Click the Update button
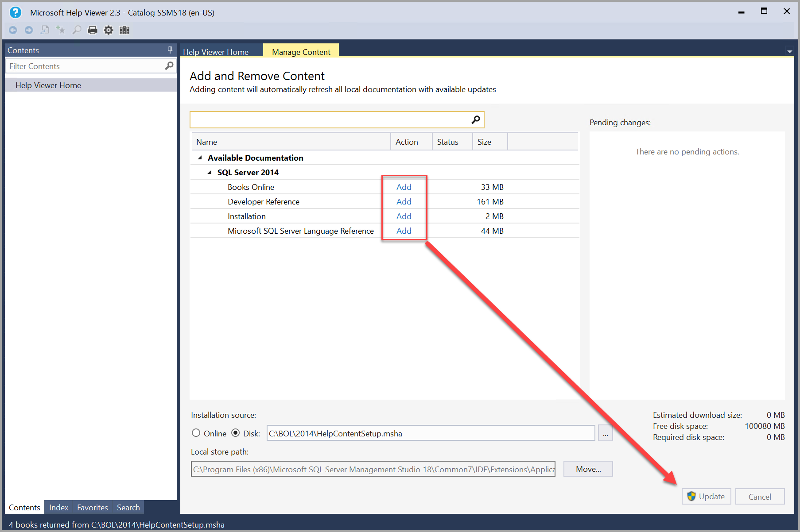Viewport: 800px width, 532px height. pyautogui.click(x=706, y=496)
